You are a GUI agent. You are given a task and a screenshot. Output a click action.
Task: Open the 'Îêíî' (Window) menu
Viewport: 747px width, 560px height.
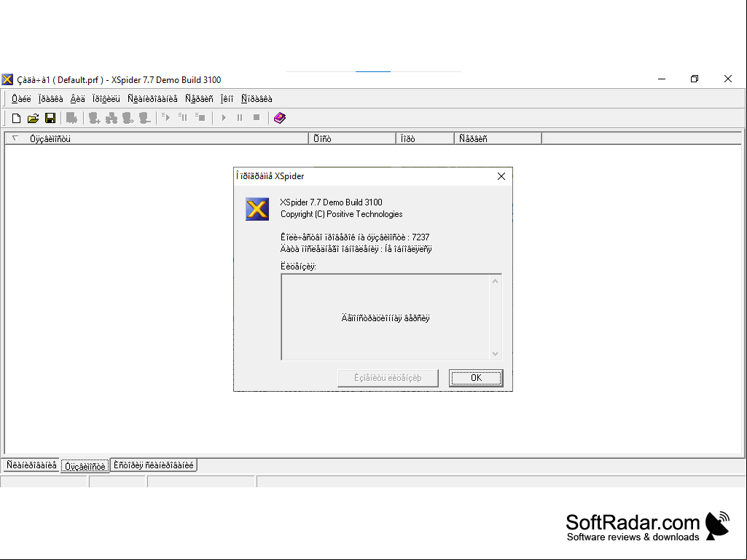click(x=227, y=98)
